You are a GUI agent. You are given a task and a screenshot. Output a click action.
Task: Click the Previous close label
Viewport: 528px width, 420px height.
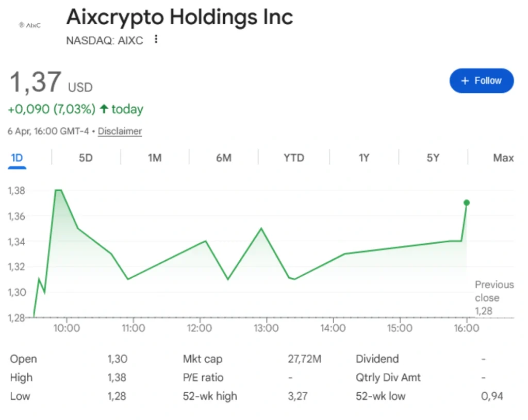click(x=494, y=291)
